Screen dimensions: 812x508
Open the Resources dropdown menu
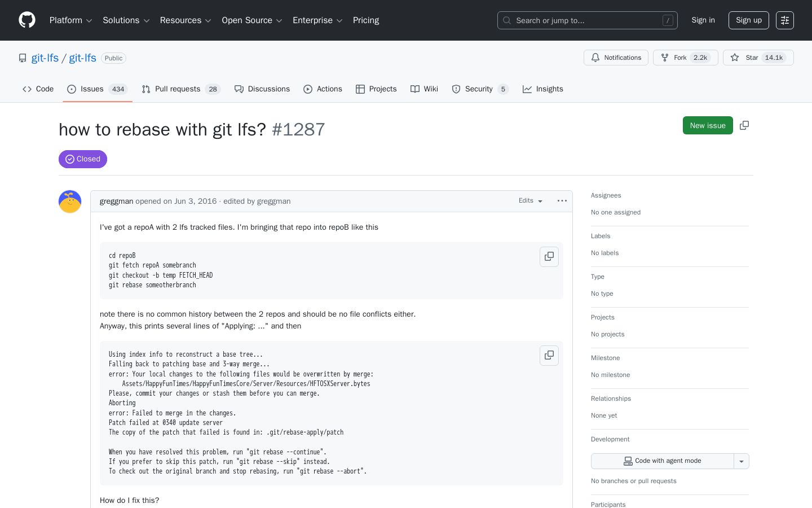click(186, 20)
